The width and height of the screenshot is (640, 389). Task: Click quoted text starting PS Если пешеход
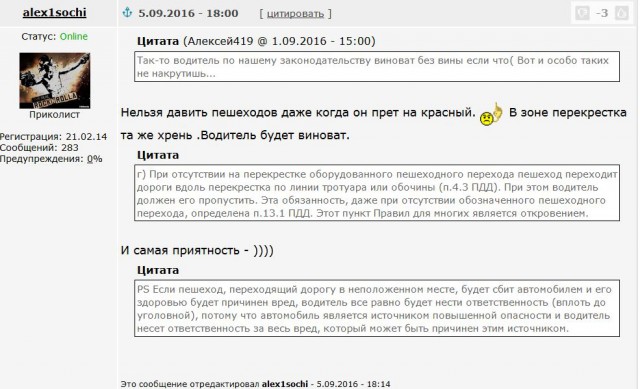click(x=377, y=308)
